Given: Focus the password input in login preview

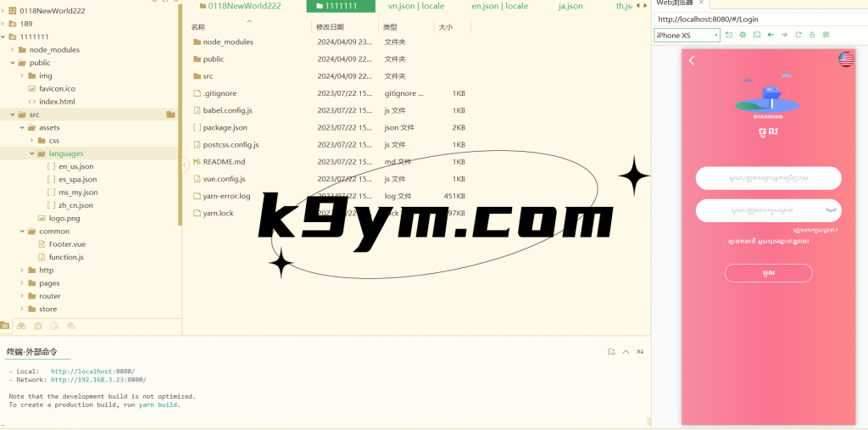Looking at the screenshot, I should coord(768,210).
